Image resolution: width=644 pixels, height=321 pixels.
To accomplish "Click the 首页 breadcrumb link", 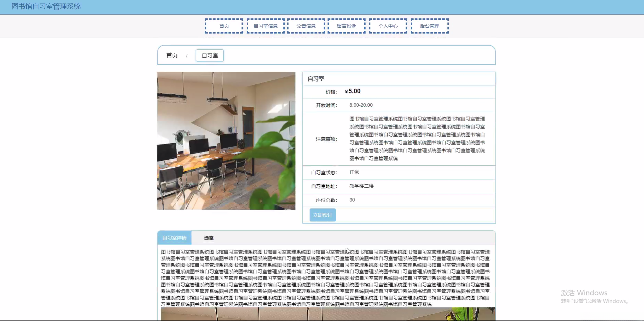I will (x=172, y=55).
